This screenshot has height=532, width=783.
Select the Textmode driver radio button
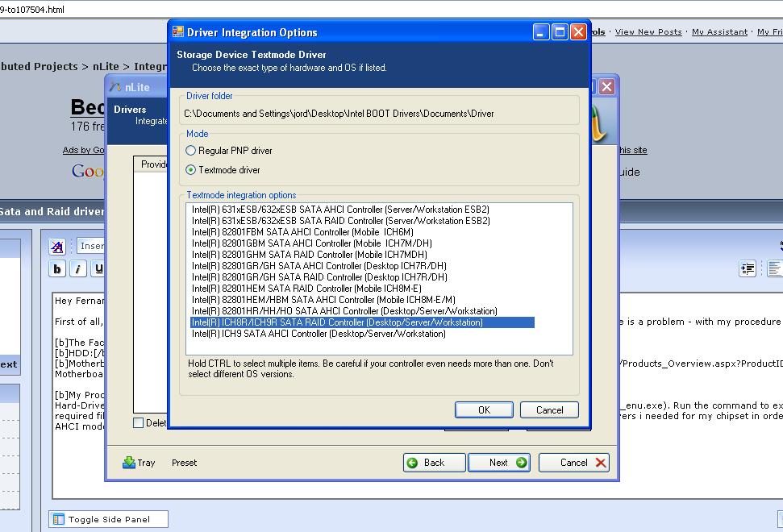pyautogui.click(x=190, y=169)
